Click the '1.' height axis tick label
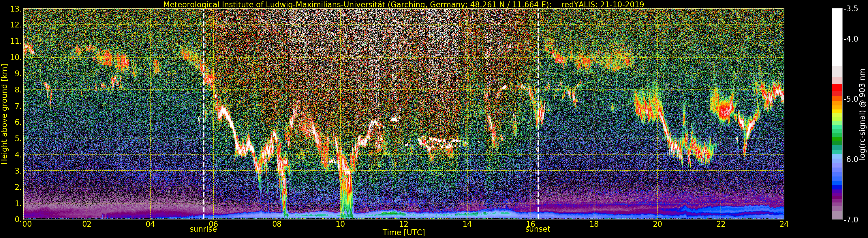 point(18,204)
